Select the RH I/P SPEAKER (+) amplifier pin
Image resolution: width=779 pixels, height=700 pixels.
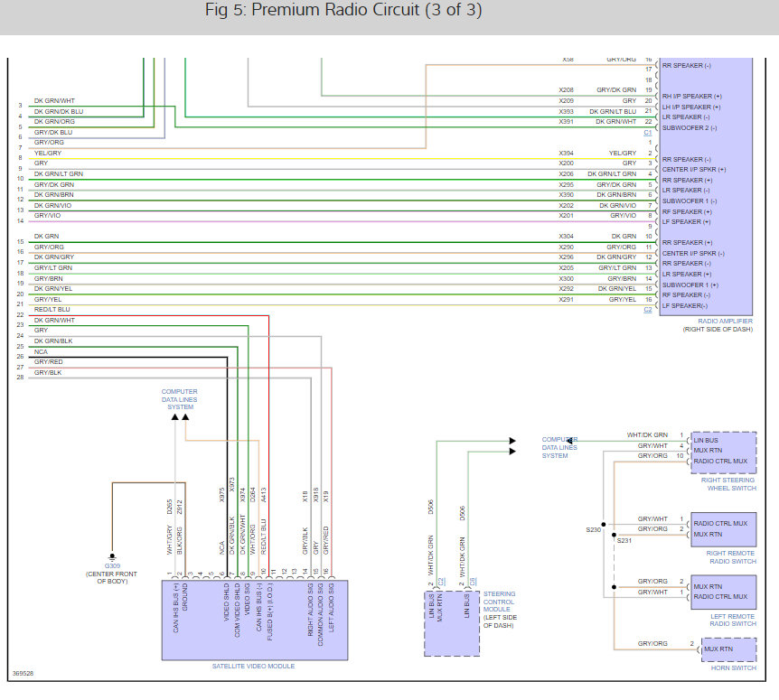coord(691,97)
